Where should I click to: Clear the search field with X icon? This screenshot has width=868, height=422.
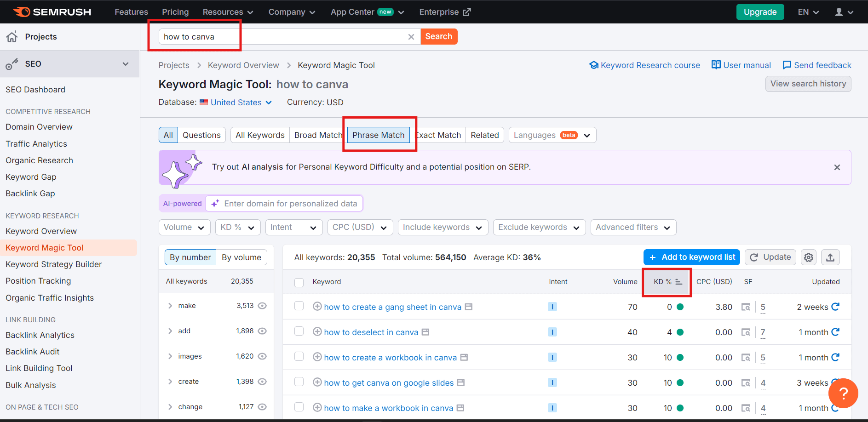pyautogui.click(x=411, y=37)
